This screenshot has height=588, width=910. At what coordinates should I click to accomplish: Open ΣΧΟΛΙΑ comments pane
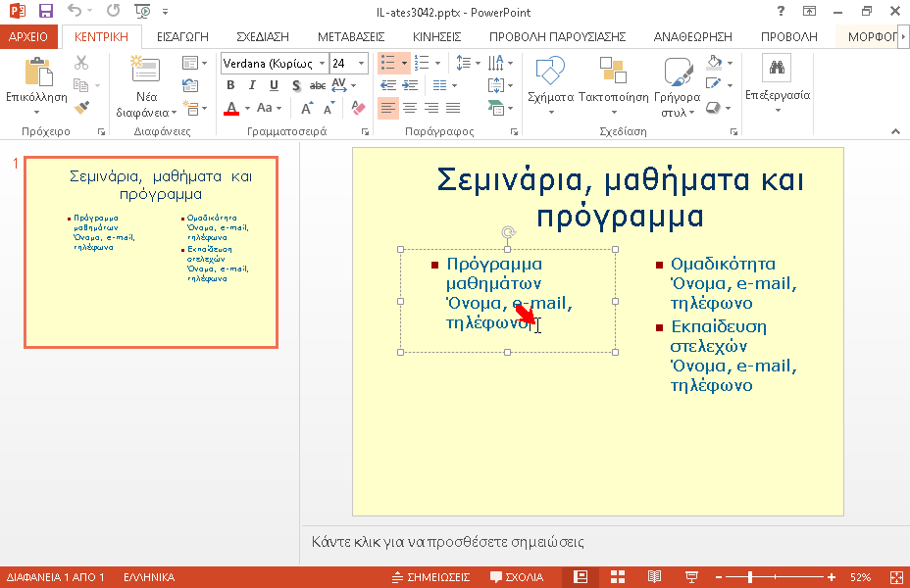(x=517, y=577)
